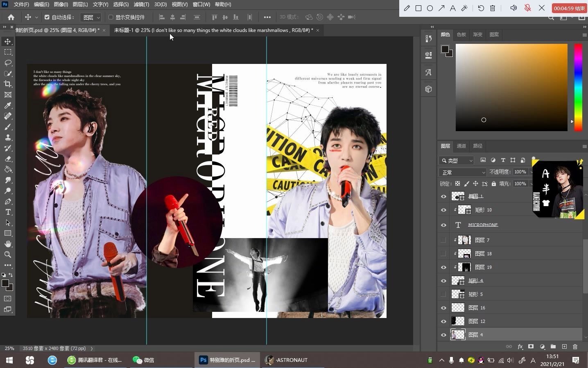Expand the layer filter 类型 dropdown
This screenshot has height=368, width=588.
point(457,160)
